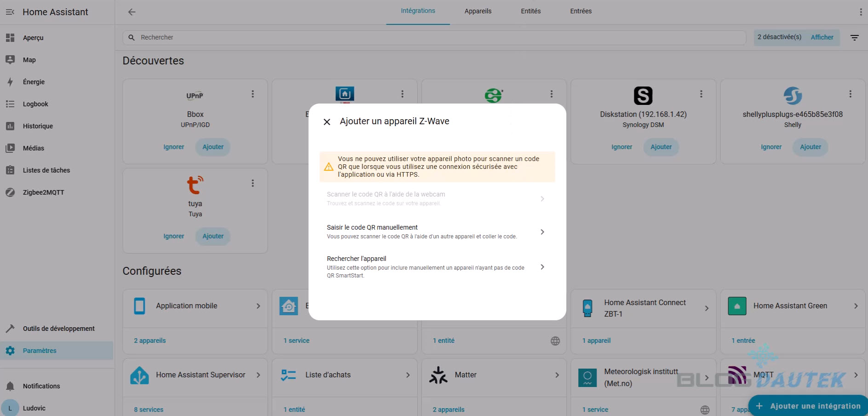Open the filter icon beside Afficher
Image resolution: width=868 pixels, height=416 pixels.
pos(854,38)
